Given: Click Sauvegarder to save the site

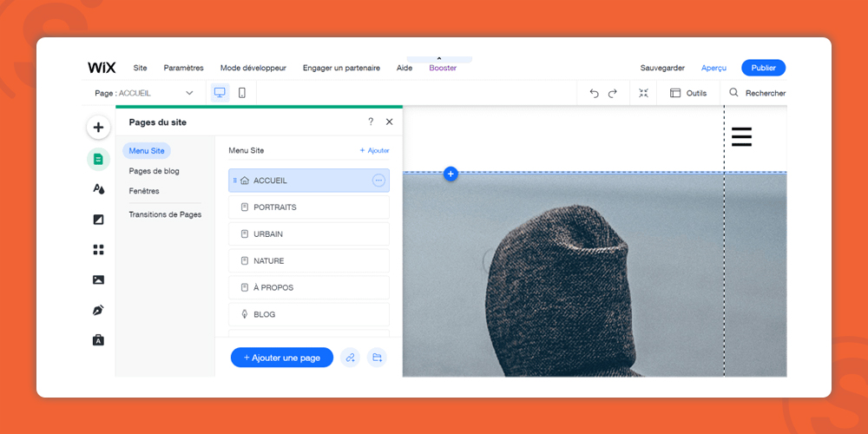Looking at the screenshot, I should pyautogui.click(x=662, y=68).
